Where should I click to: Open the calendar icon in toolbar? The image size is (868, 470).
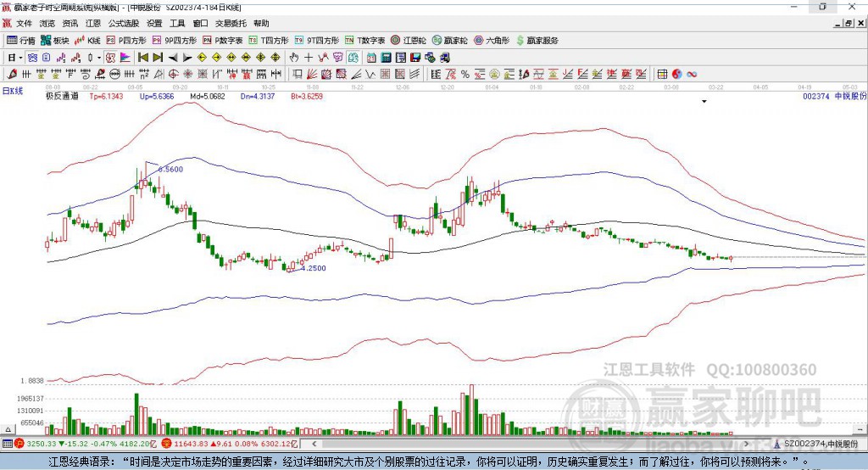point(371,58)
